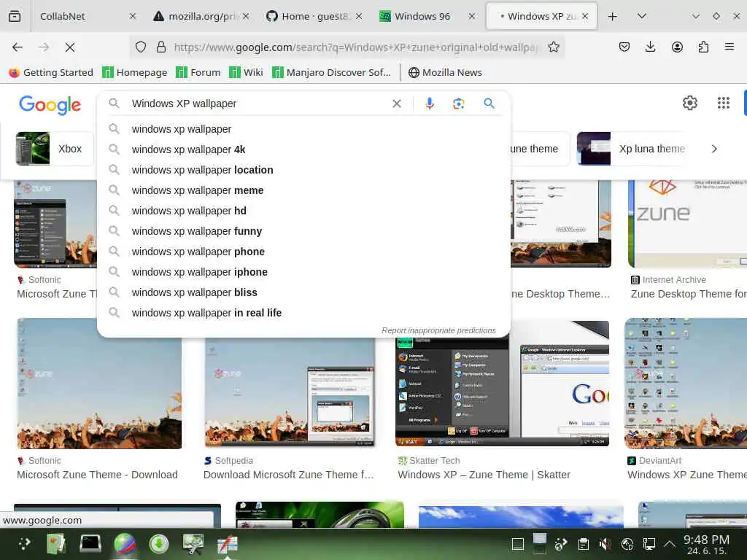The height and width of the screenshot is (560, 747).
Task: Select suggestion windows xp wallpaper meme
Action: (x=304, y=190)
